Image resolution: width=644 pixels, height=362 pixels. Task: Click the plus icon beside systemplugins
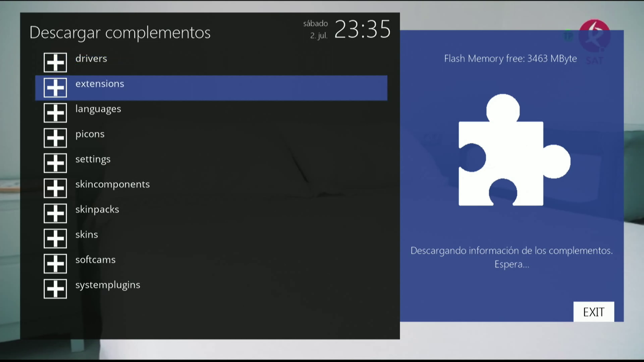55,289
